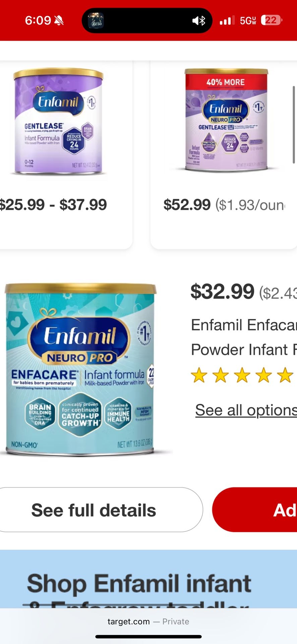Tap the target.com address bar
This screenshot has width=297, height=644.
click(129, 622)
